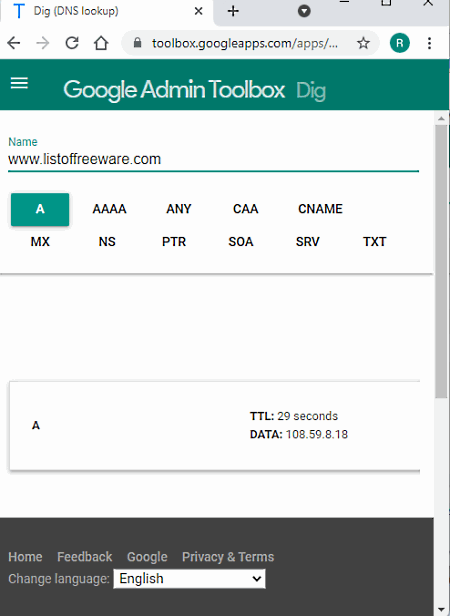Click the tab search dropdown arrow
450x616 pixels.
(x=304, y=11)
